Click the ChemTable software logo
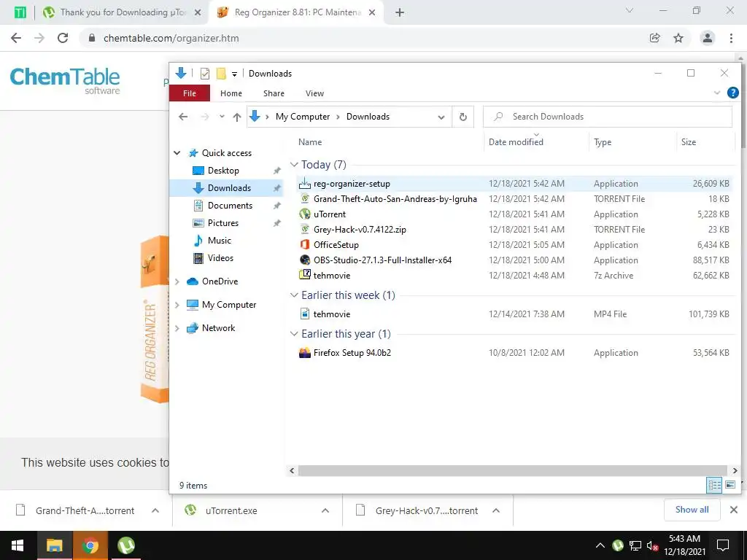This screenshot has height=560, width=747. [65, 80]
